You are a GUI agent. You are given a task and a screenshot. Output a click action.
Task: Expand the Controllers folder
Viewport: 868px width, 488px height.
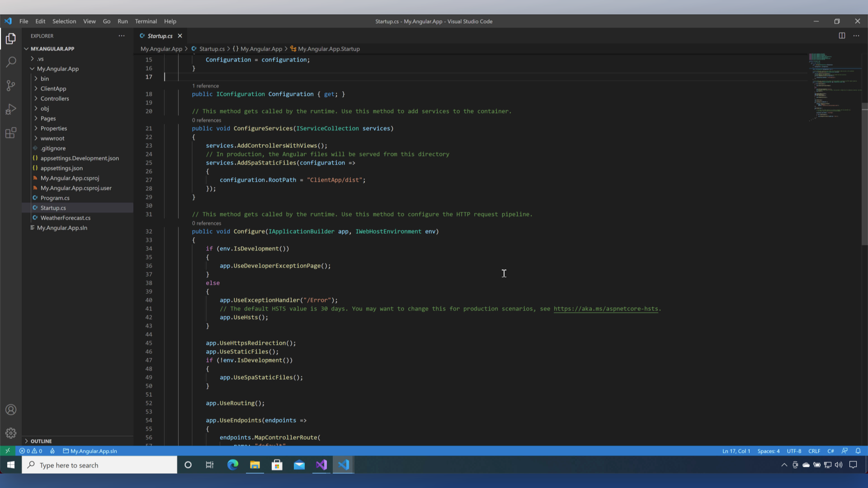point(55,99)
